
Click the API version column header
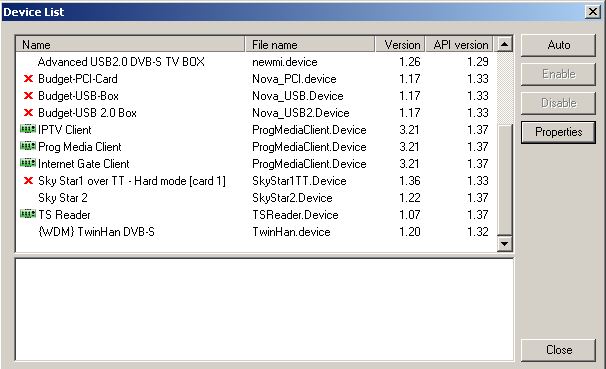[x=460, y=44]
